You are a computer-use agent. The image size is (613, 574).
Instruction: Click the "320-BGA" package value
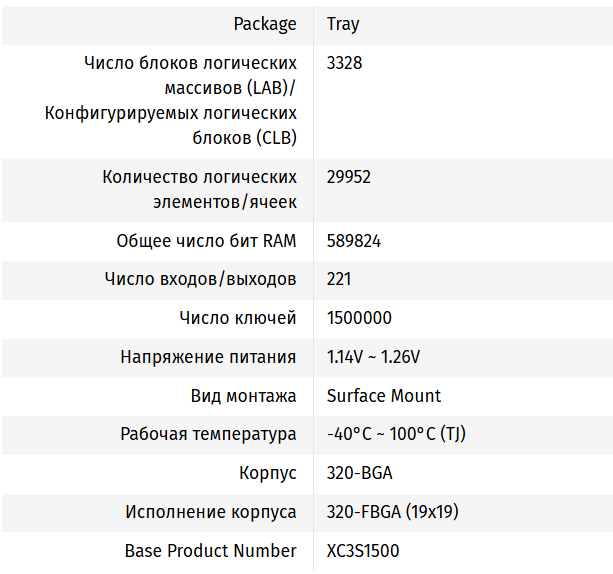coord(359,473)
